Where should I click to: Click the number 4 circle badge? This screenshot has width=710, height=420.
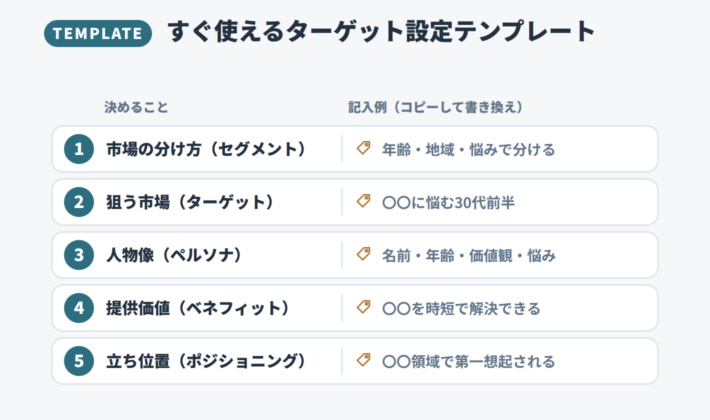79,308
